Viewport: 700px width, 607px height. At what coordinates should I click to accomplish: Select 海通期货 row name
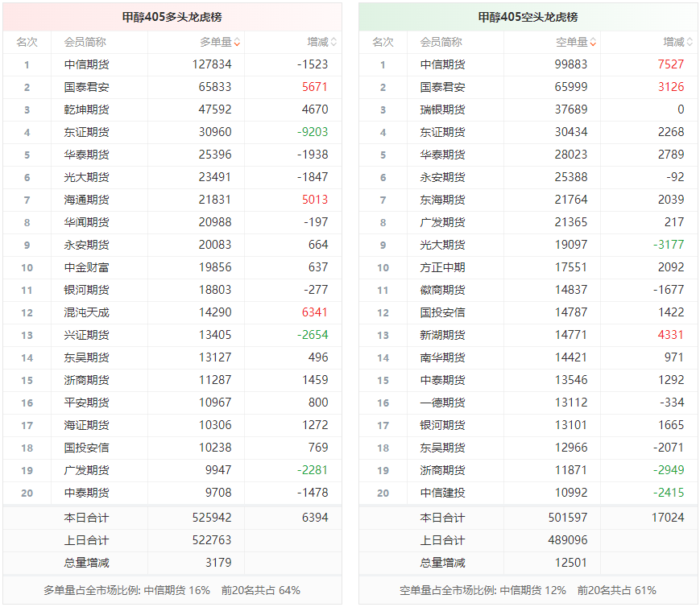(86, 200)
